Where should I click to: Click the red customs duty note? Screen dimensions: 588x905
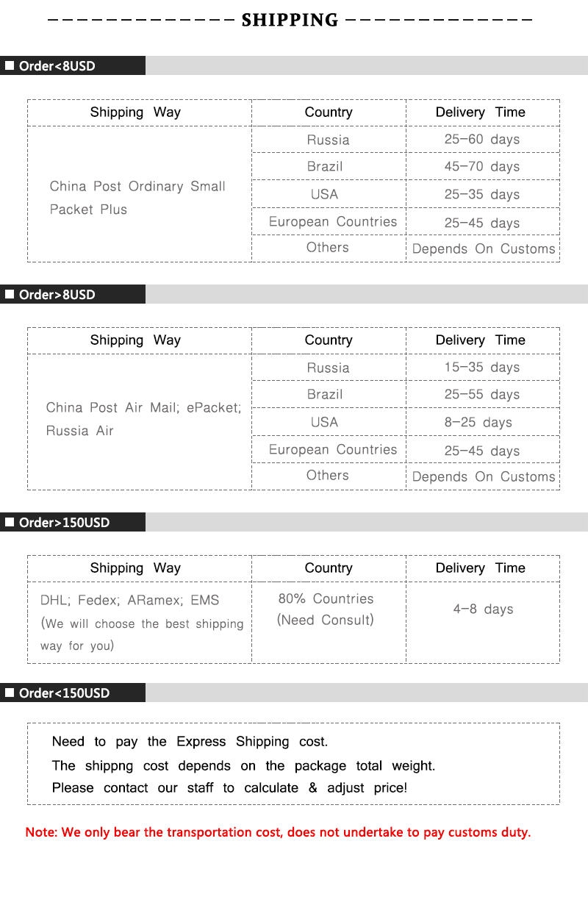[278, 832]
